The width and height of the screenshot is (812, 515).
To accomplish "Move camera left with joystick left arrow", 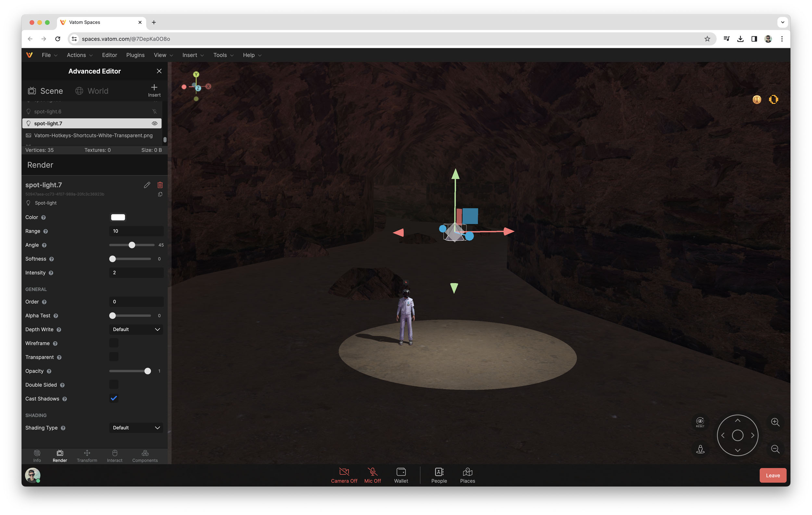I will pos(723,435).
